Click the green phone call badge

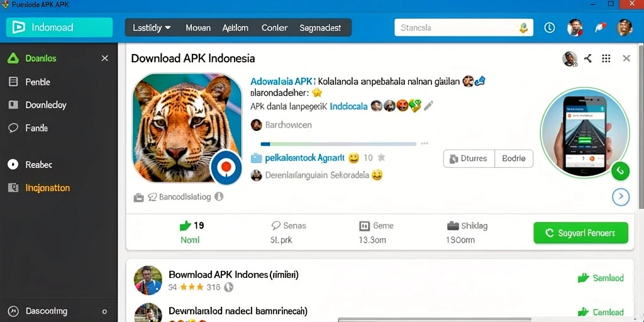pos(620,171)
